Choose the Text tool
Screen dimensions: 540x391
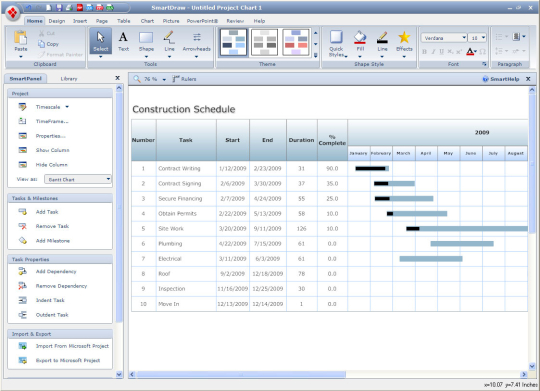click(123, 41)
